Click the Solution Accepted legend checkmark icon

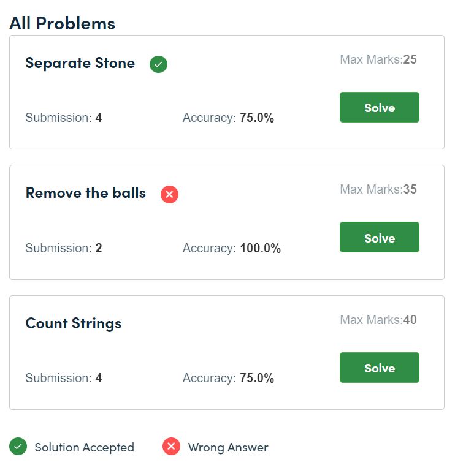click(18, 446)
